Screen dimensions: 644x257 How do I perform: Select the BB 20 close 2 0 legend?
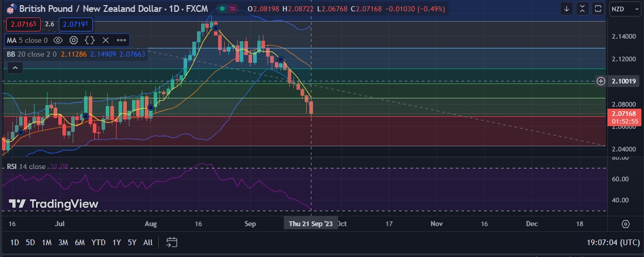coord(32,54)
